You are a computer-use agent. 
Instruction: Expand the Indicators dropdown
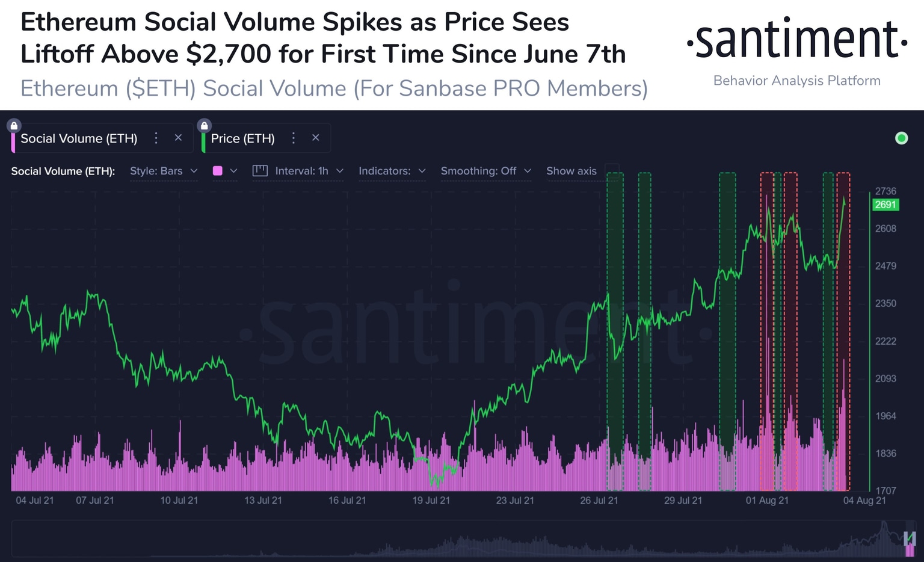(392, 171)
